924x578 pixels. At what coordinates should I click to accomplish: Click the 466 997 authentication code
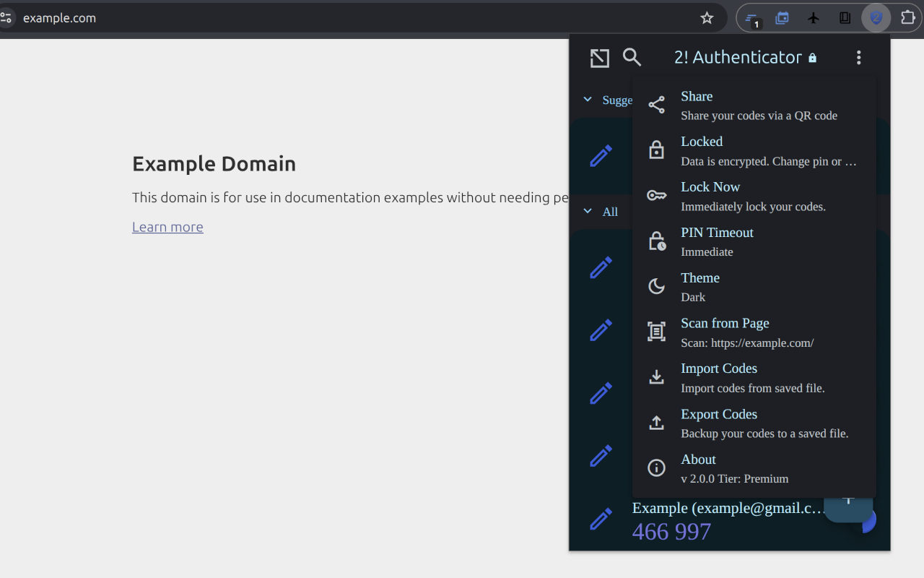point(671,532)
